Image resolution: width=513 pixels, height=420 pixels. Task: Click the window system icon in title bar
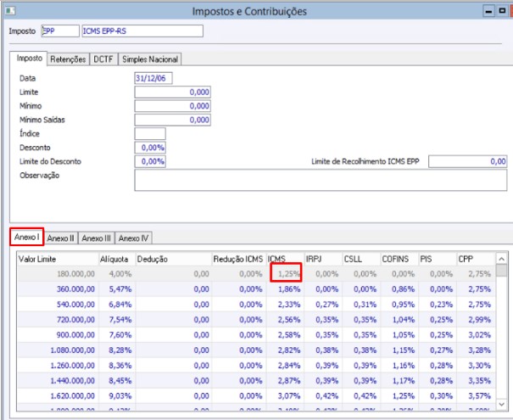10,11
